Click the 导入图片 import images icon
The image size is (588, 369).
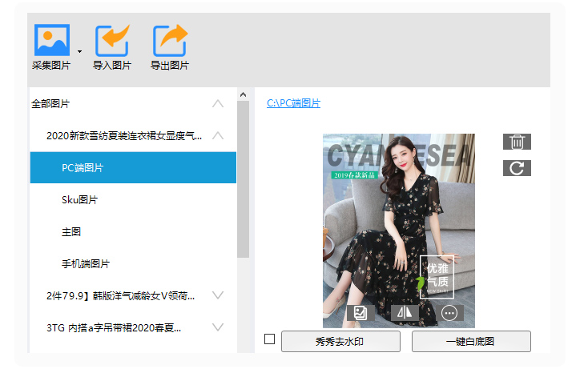111,41
